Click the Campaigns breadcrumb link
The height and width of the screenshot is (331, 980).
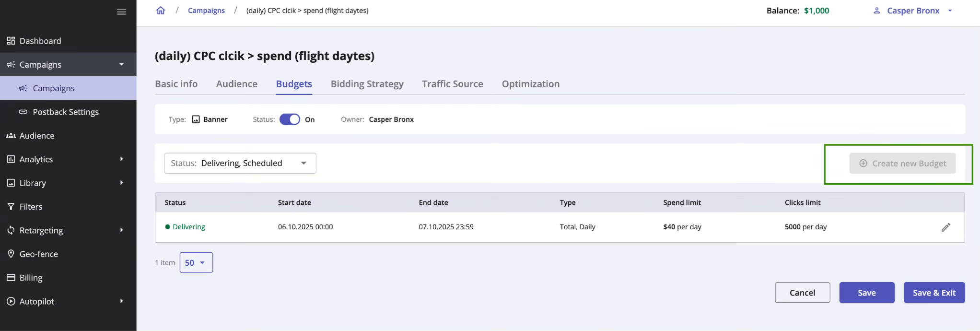click(x=206, y=11)
